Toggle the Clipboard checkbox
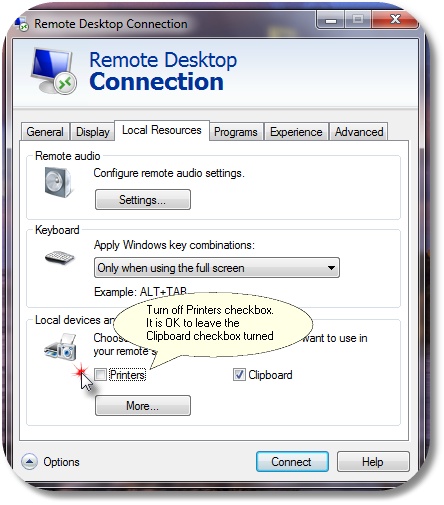 tap(239, 375)
